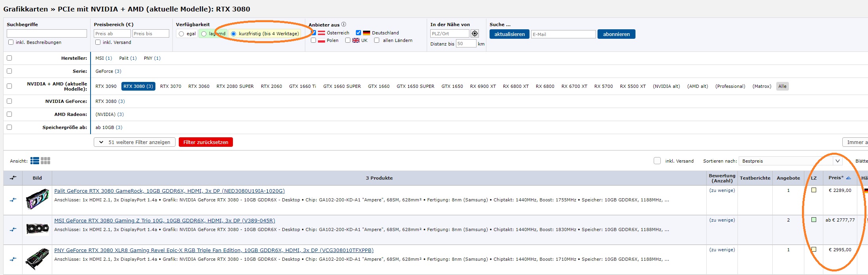Open MSI Gaming Z Trio thumbnail
Image resolution: width=868 pixels, height=275 pixels.
37,229
